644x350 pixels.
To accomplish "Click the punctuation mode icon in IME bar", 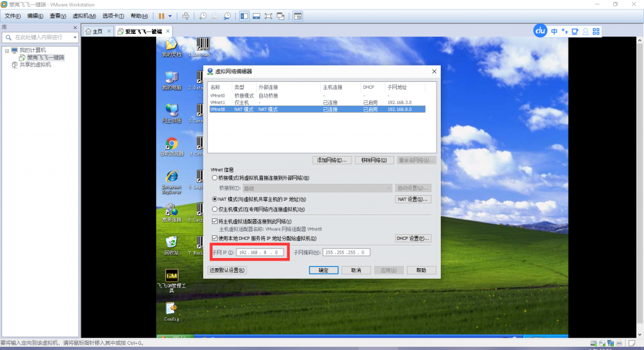I will click(x=565, y=31).
